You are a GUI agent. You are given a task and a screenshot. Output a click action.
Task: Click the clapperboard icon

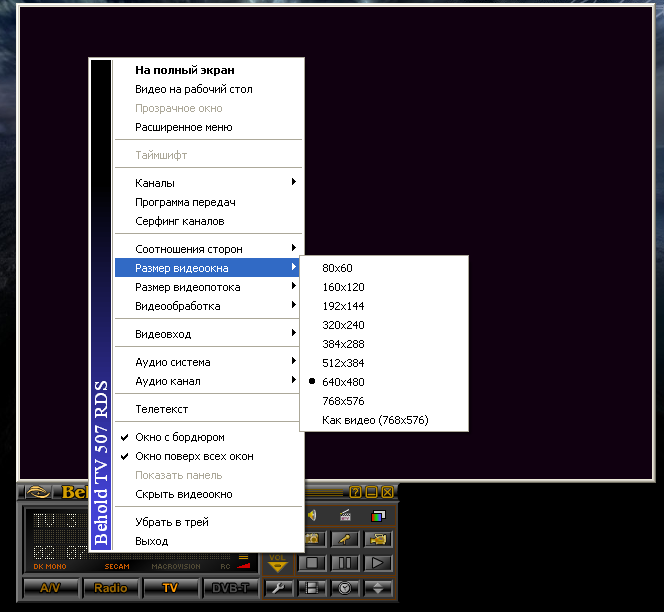coord(345,516)
